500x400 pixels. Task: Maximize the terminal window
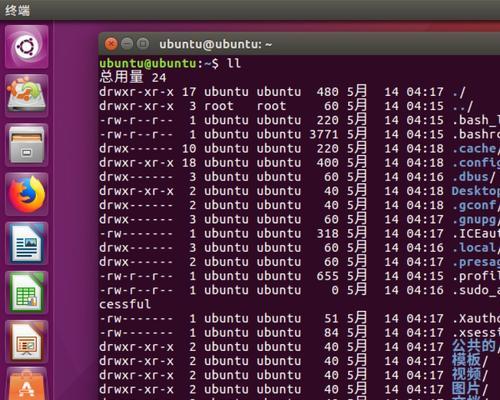click(143, 44)
